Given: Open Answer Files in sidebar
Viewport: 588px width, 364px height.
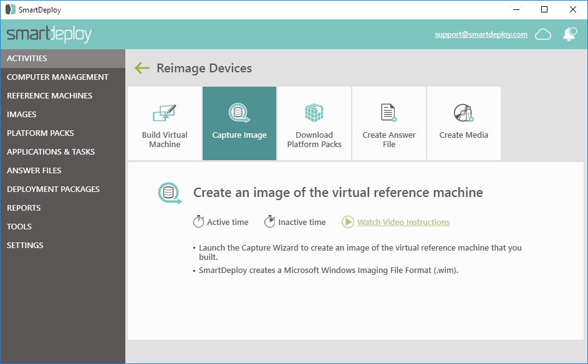Looking at the screenshot, I should [62, 171].
